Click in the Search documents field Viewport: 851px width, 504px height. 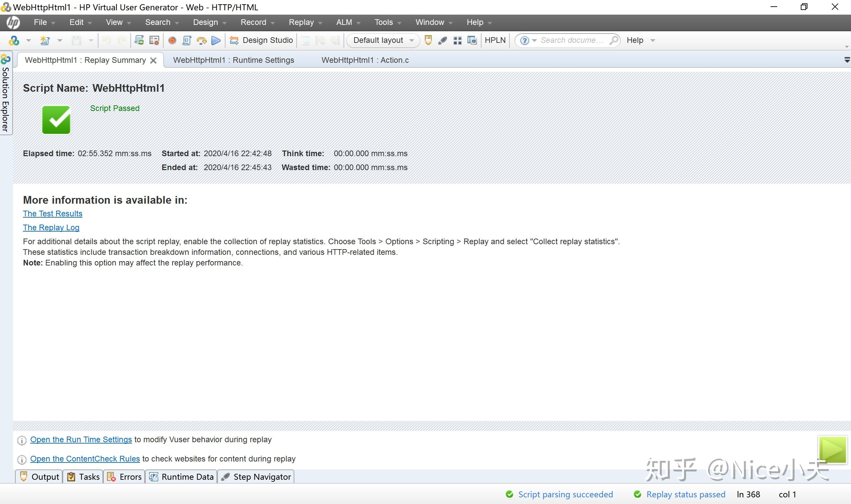[573, 41]
